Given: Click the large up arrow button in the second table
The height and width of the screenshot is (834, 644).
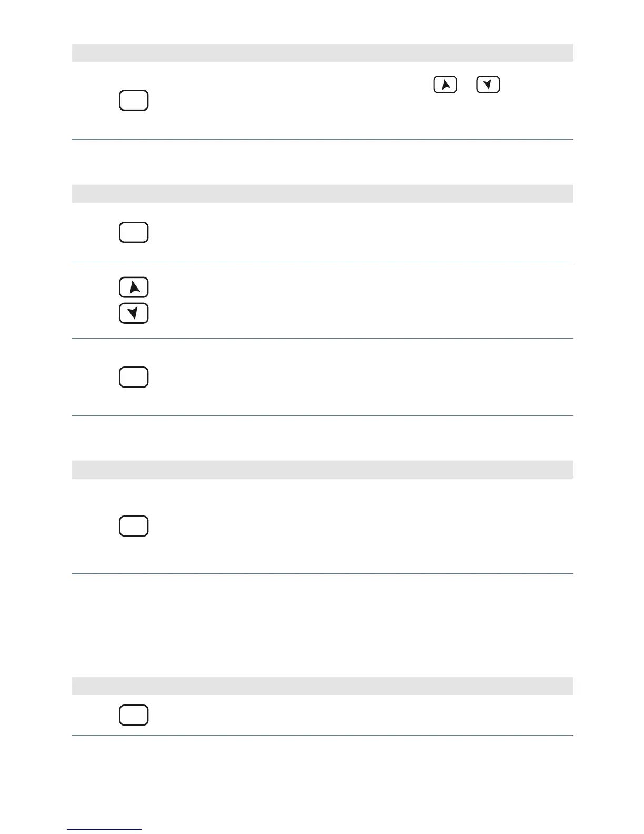Looking at the screenshot, I should click(134, 287).
